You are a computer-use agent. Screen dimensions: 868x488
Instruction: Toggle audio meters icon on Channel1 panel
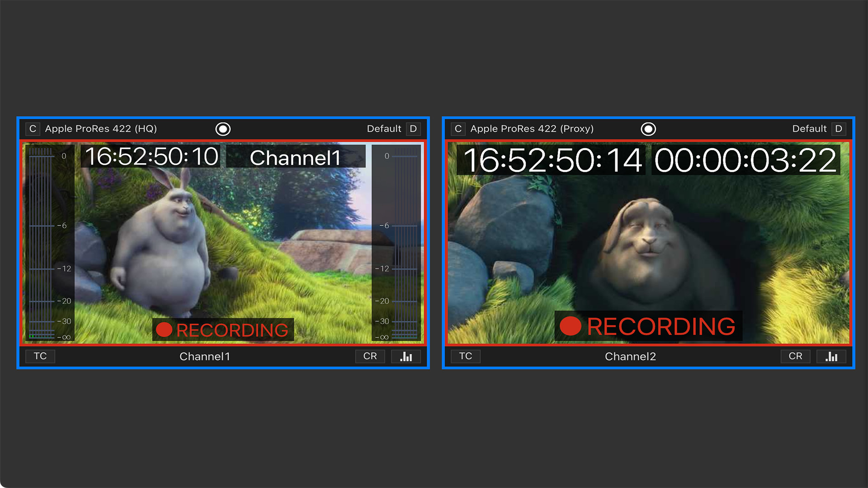(x=406, y=357)
